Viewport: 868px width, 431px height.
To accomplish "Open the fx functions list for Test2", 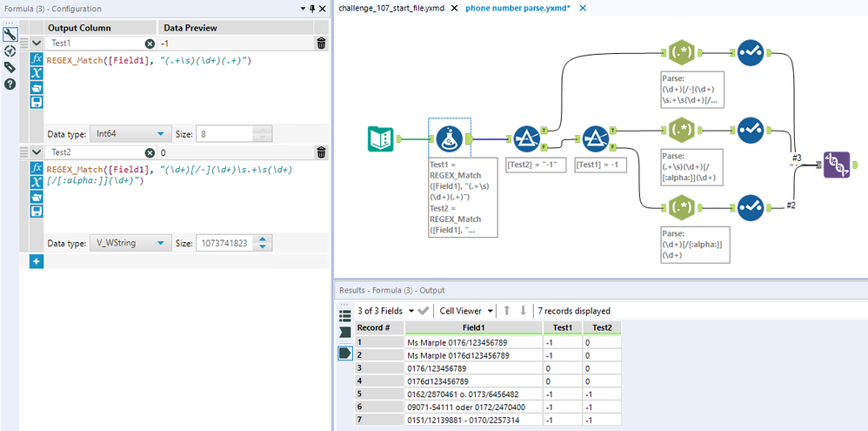I will coord(37,168).
